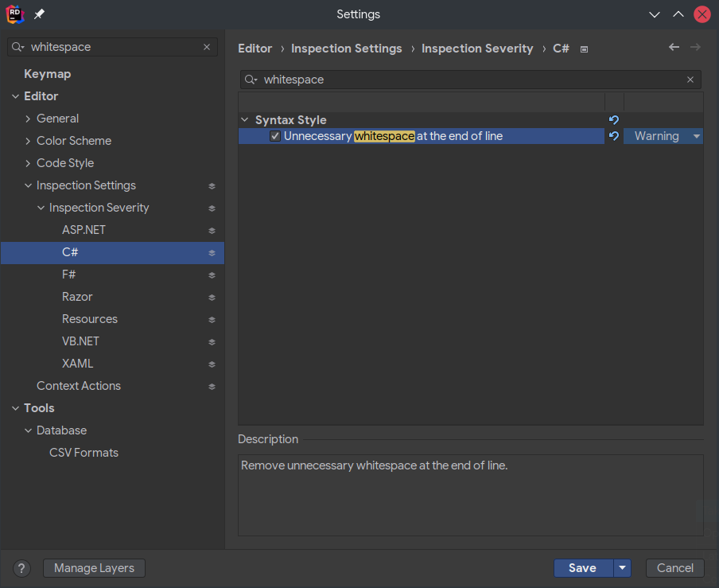Clear the left sidebar search field
Screen dimensions: 719x588
[207, 47]
